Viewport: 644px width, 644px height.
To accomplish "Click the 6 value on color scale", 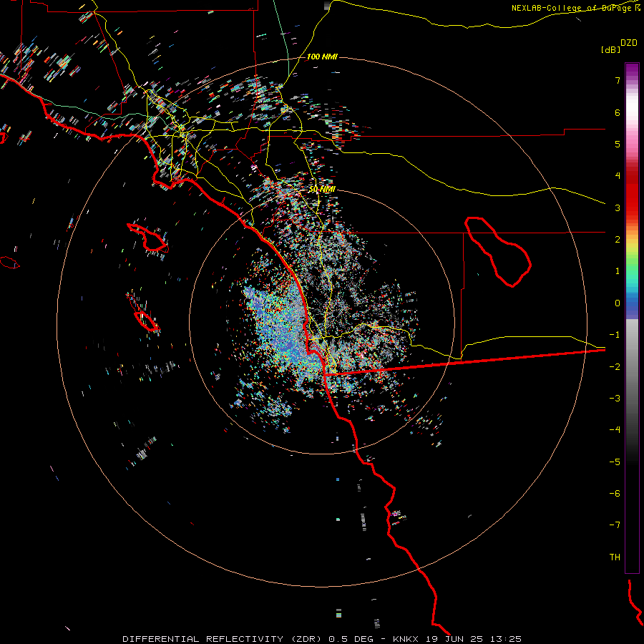I will click(618, 112).
